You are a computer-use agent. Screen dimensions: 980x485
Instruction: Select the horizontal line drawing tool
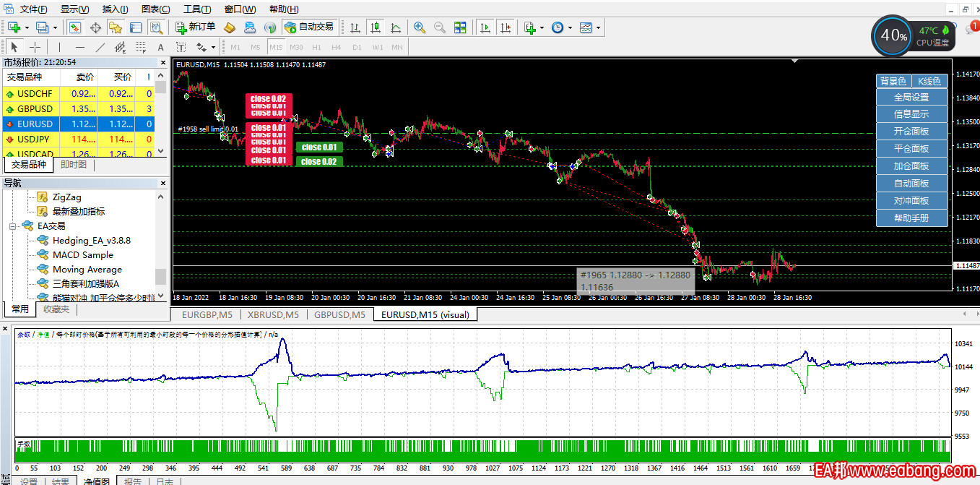[80, 47]
